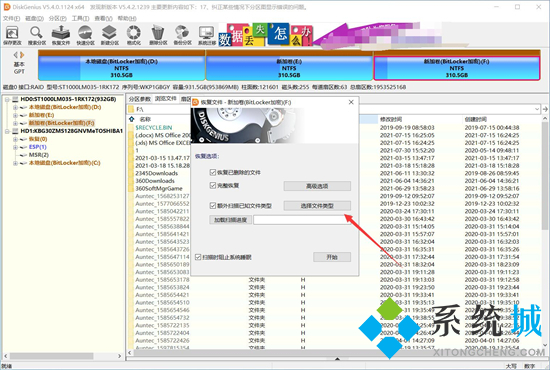Click the scan progress file path field
Image resolution: width=550 pixels, height=370 pixels.
tap(302, 220)
